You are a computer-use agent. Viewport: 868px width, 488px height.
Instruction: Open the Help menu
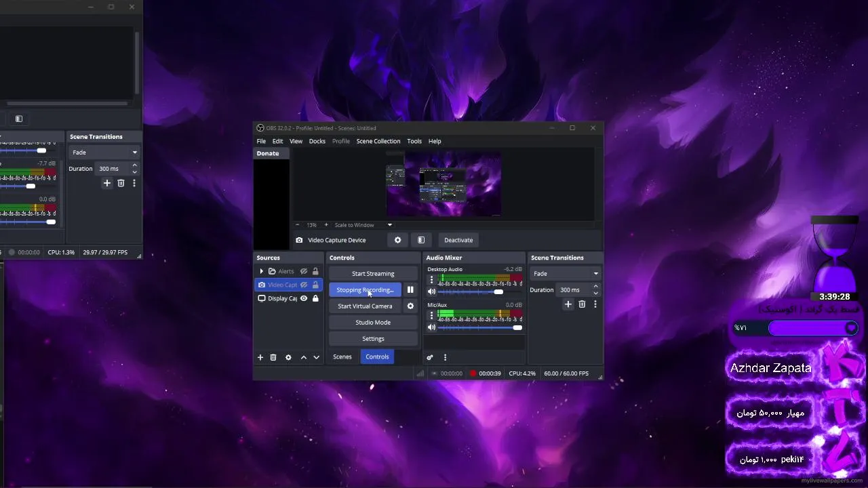pos(435,141)
